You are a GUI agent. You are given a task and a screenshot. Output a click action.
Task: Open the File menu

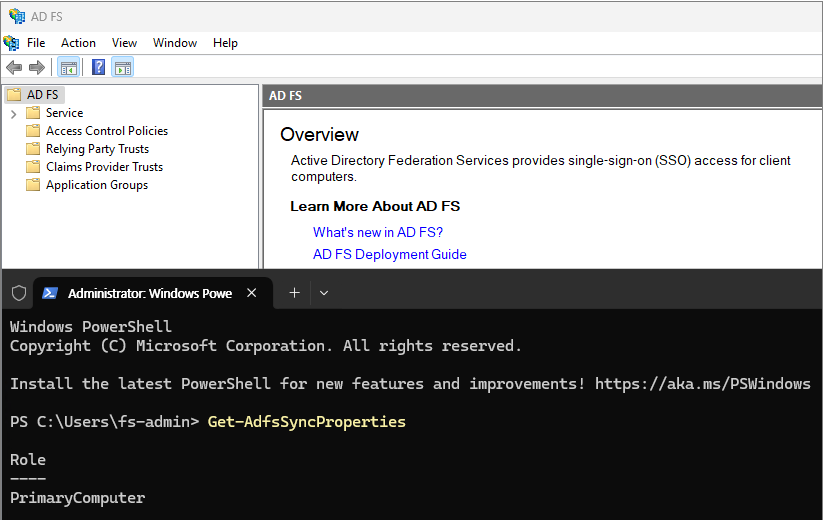pyautogui.click(x=36, y=43)
